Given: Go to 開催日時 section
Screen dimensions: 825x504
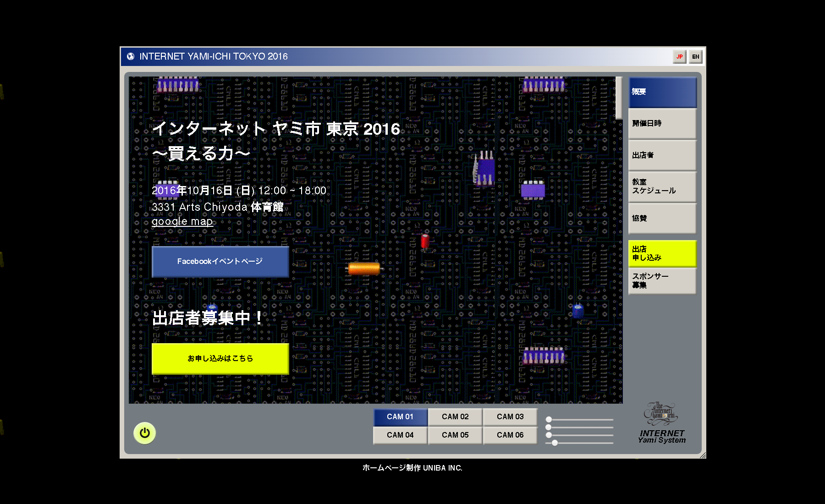Looking at the screenshot, I should tap(662, 124).
